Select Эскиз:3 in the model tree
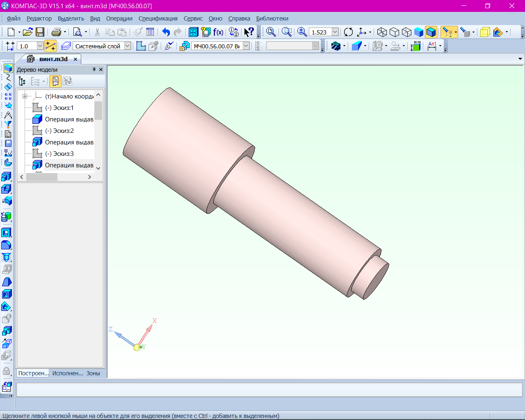 (59, 154)
